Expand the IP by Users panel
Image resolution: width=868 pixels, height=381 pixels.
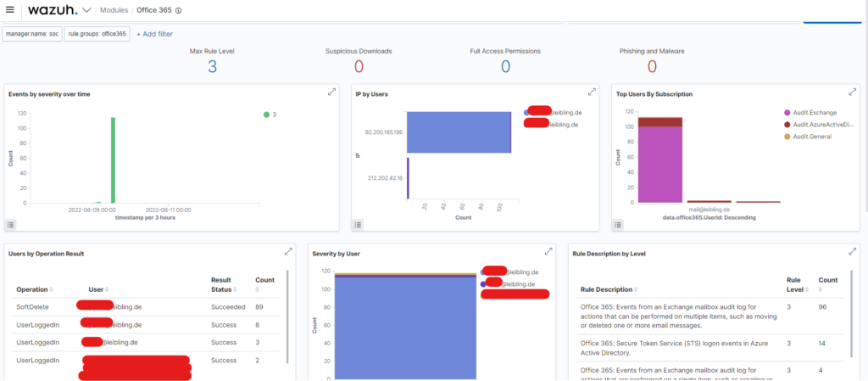[592, 92]
